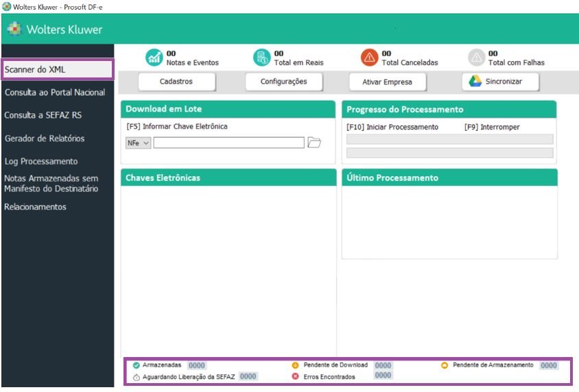Open Relacionamentos in the sidebar
Screen dimensions: 579x392
(x=35, y=207)
